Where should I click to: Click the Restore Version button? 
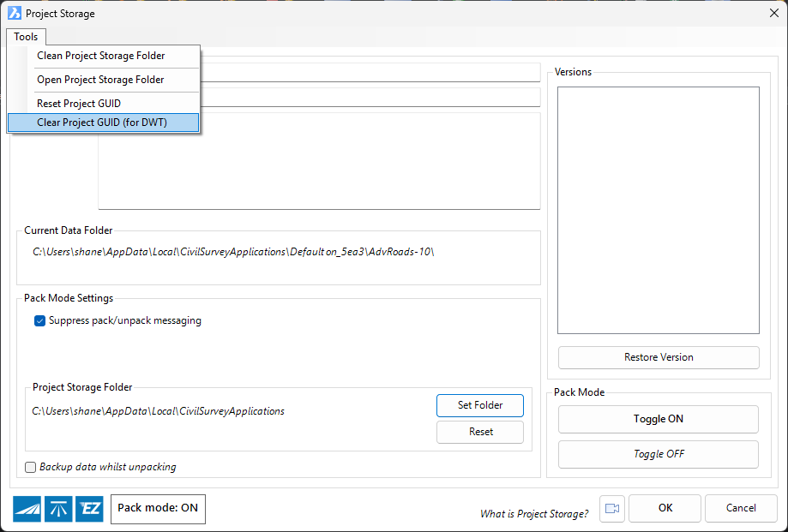[658, 357]
